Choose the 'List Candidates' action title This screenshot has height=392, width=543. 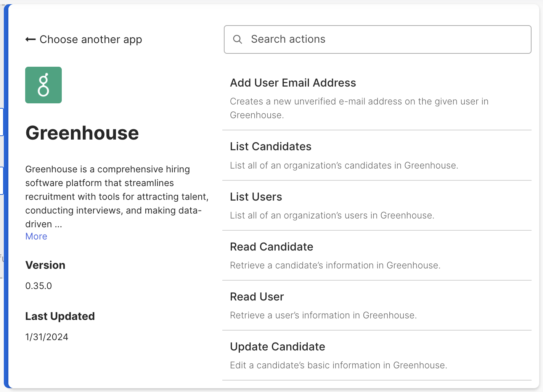pos(270,146)
